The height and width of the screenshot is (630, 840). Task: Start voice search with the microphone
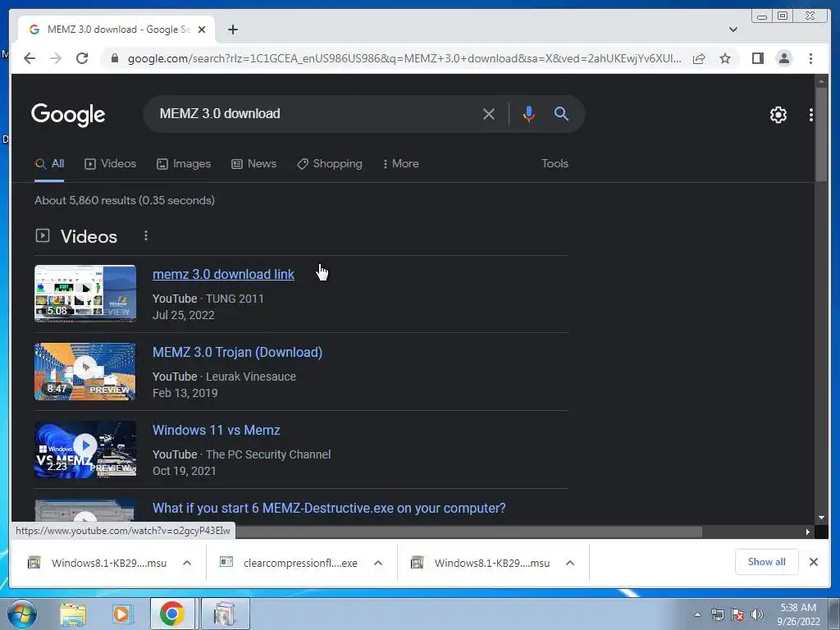[x=529, y=113]
